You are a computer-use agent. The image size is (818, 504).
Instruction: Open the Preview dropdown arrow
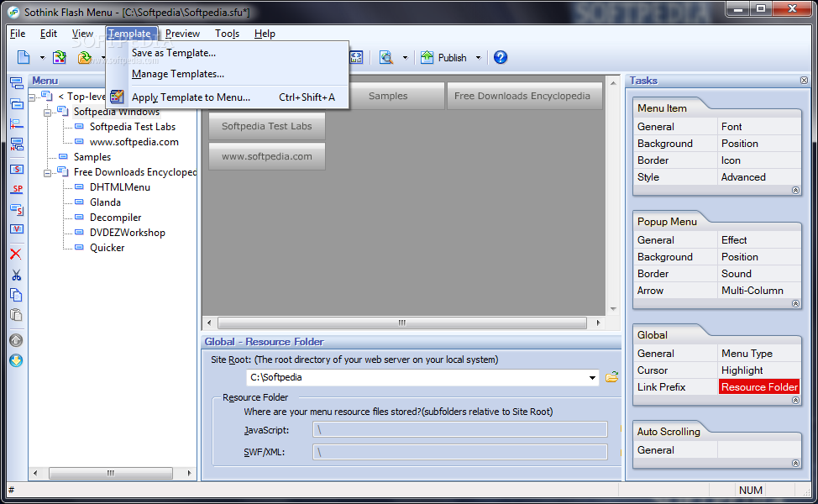[x=406, y=58]
